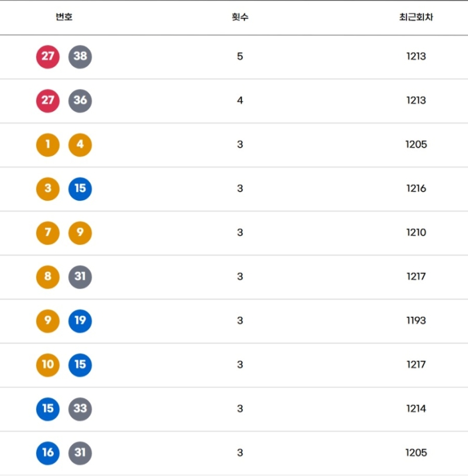This screenshot has height=476, width=468.
Task: Click the yellow number 7 ball
Action: pyautogui.click(x=48, y=232)
